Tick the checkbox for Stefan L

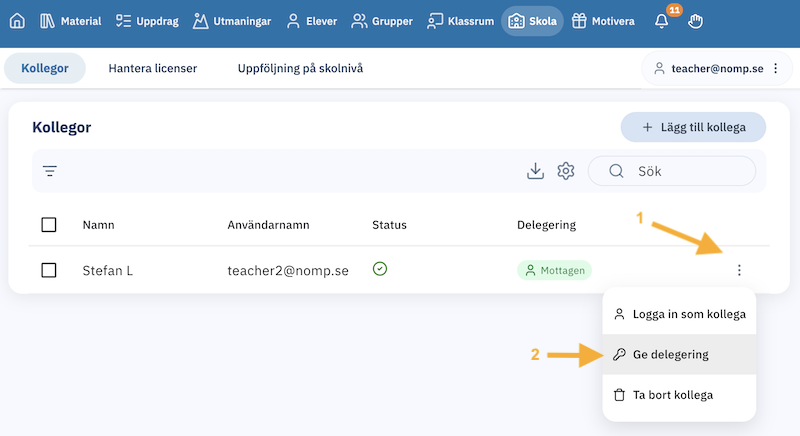(48, 270)
